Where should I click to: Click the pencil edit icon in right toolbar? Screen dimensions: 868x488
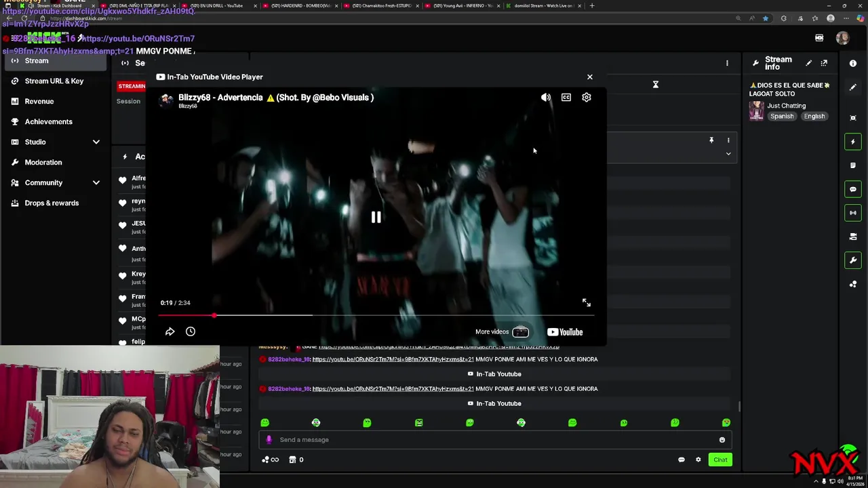pos(853,87)
